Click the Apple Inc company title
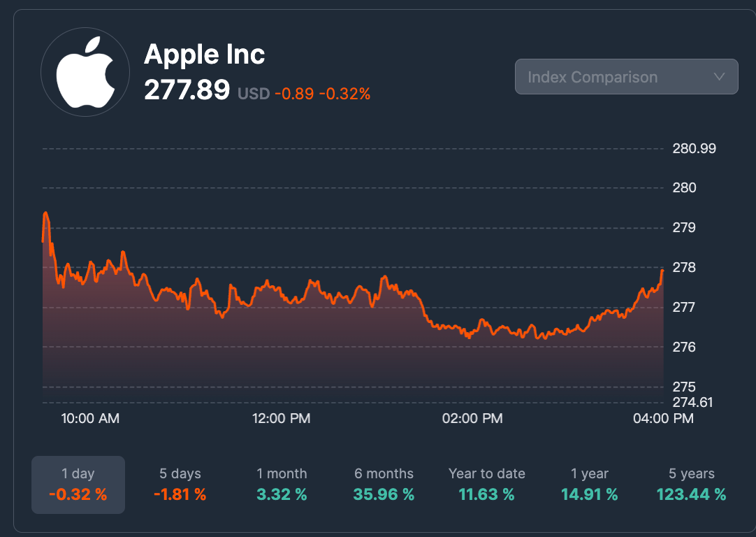 point(204,54)
